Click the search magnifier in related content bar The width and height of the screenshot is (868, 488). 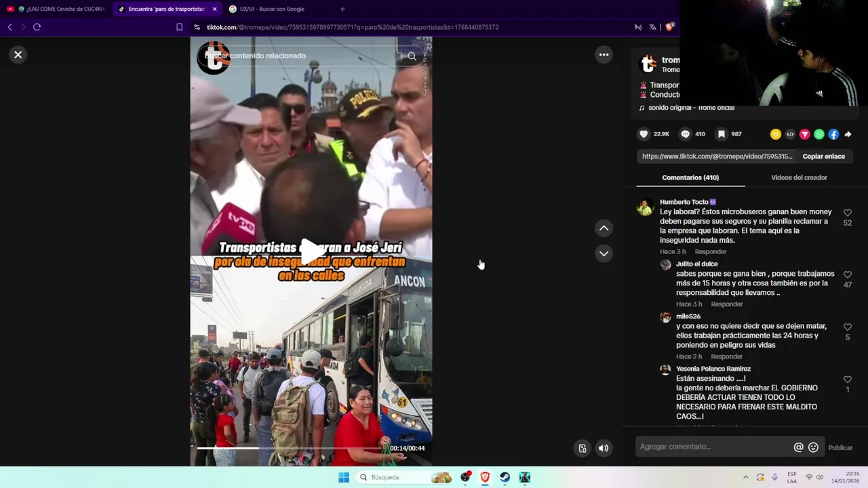[412, 56]
